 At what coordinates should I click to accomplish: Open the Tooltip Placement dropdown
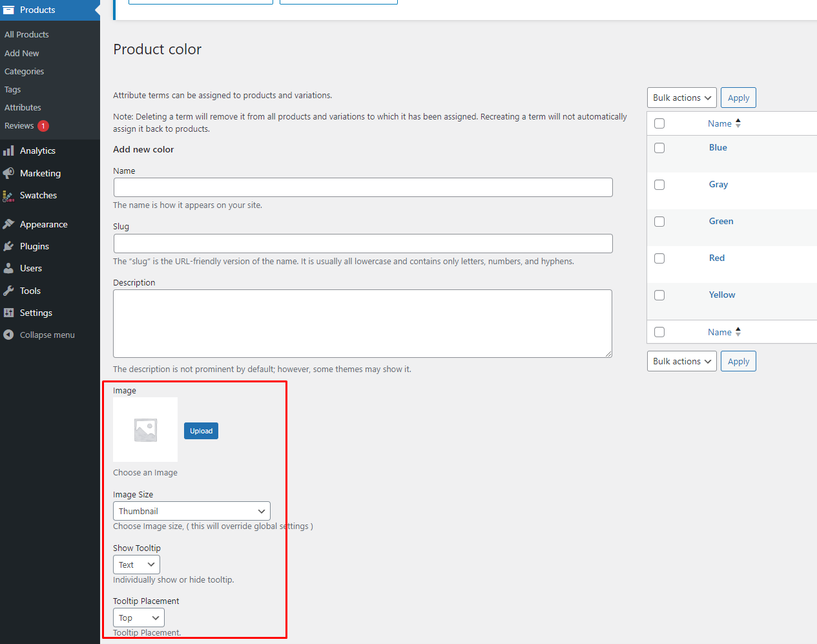[x=139, y=618]
